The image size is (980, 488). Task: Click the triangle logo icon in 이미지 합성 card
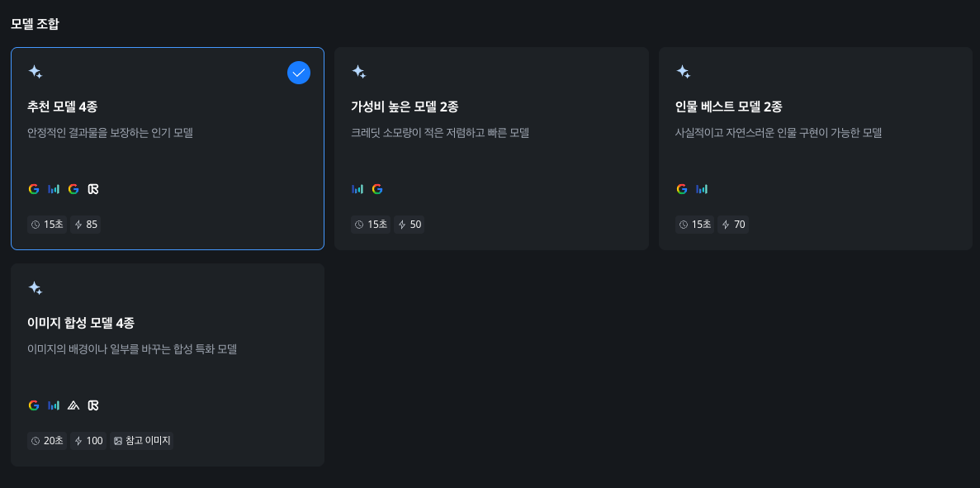(x=73, y=405)
